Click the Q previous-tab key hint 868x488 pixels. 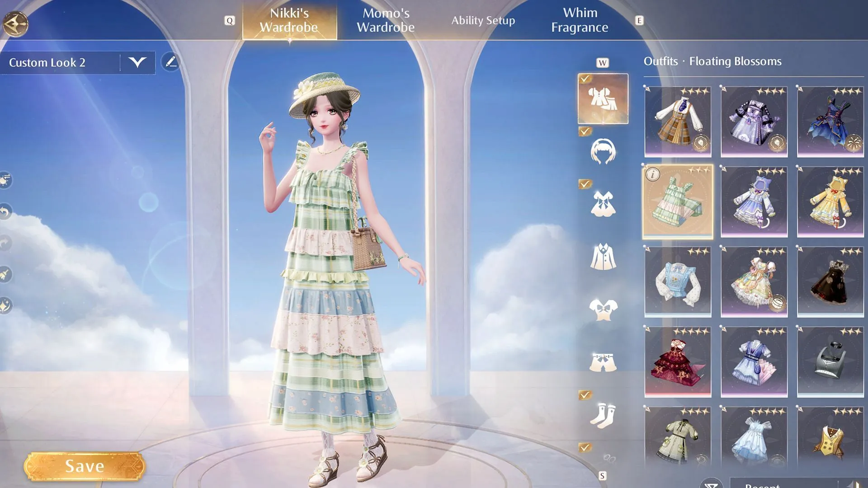pos(230,21)
